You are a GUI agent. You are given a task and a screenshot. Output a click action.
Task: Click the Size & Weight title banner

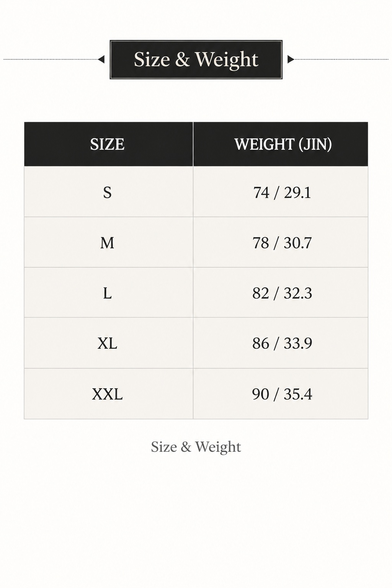pyautogui.click(x=196, y=60)
